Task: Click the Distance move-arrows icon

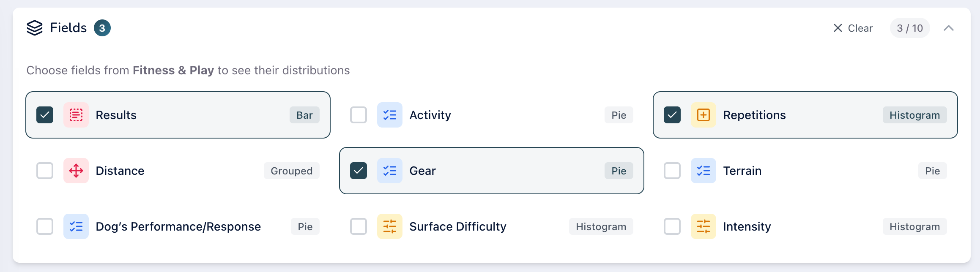Action: pos(76,171)
